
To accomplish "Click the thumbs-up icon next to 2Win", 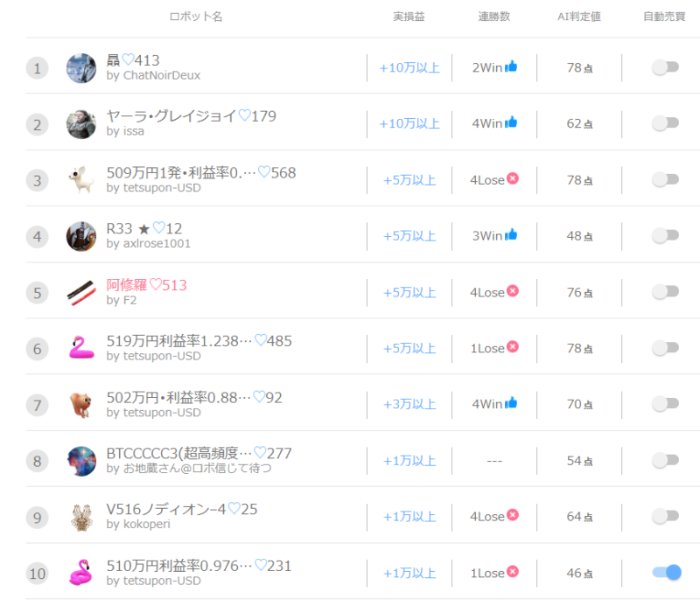I will [511, 66].
